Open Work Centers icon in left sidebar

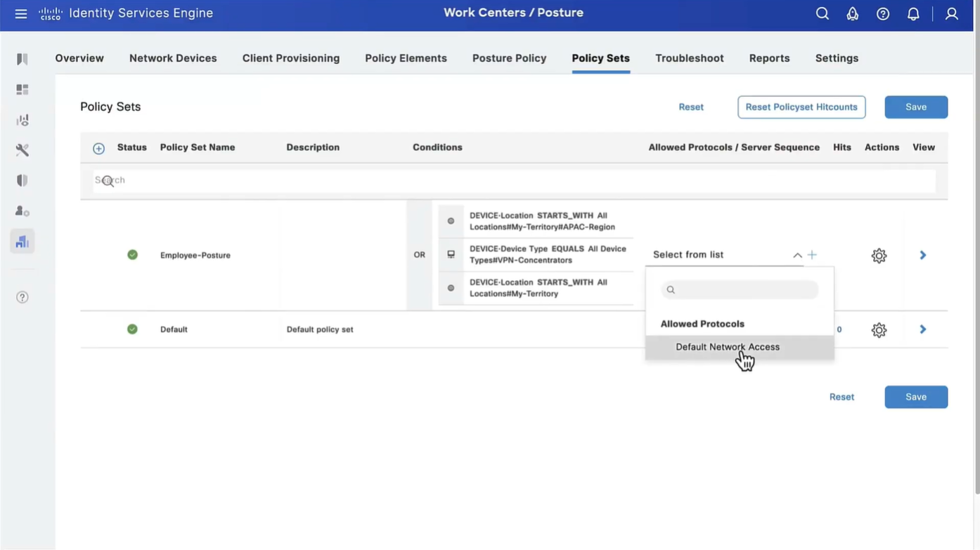click(x=22, y=242)
